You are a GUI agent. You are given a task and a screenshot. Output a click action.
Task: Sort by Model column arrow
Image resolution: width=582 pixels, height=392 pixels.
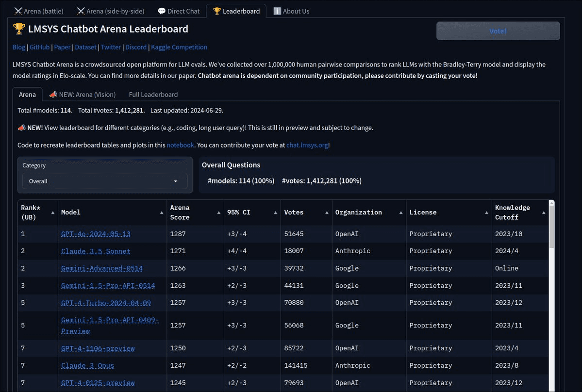click(x=162, y=212)
